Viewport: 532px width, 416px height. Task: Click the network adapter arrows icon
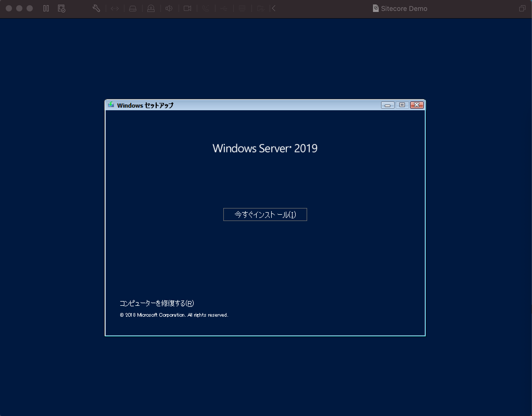(115, 9)
